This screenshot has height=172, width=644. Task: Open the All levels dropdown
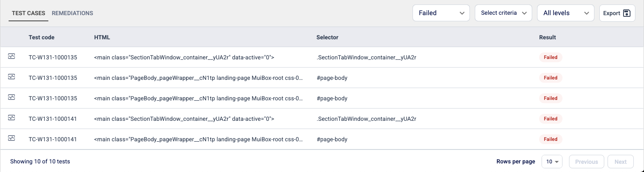point(566,13)
